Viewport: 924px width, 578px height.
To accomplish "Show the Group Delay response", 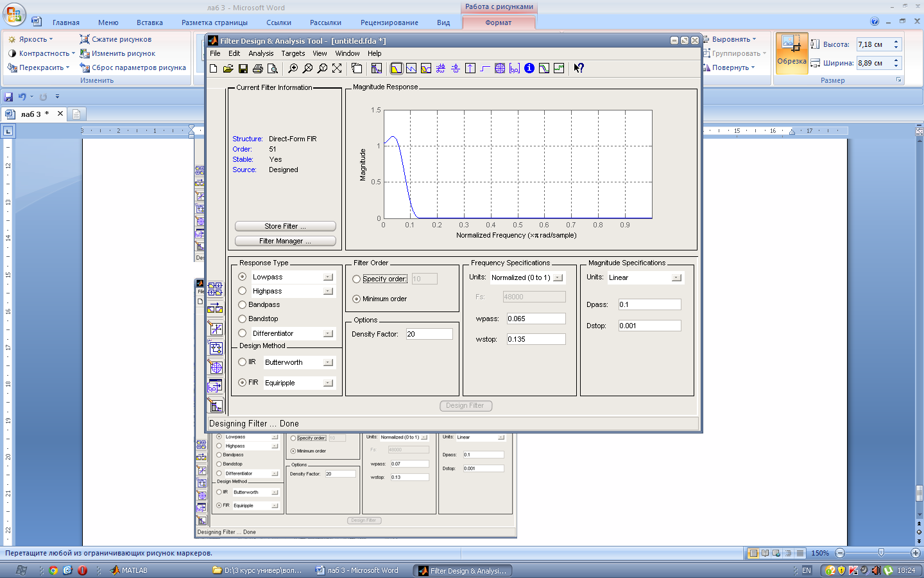I will point(441,68).
